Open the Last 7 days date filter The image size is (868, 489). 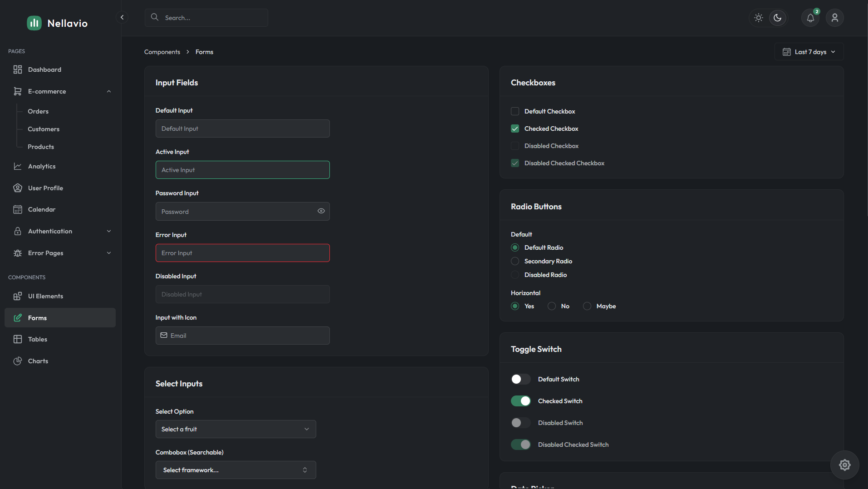click(809, 52)
